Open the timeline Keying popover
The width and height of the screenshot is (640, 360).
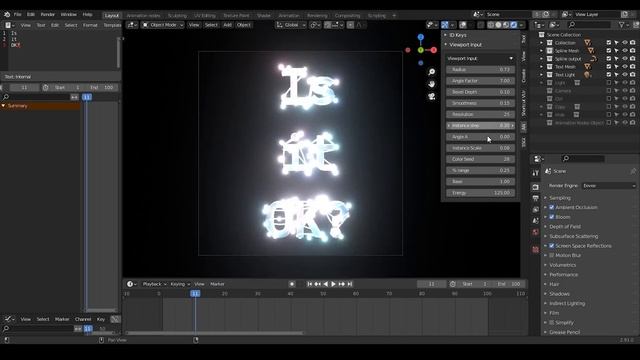coord(180,284)
